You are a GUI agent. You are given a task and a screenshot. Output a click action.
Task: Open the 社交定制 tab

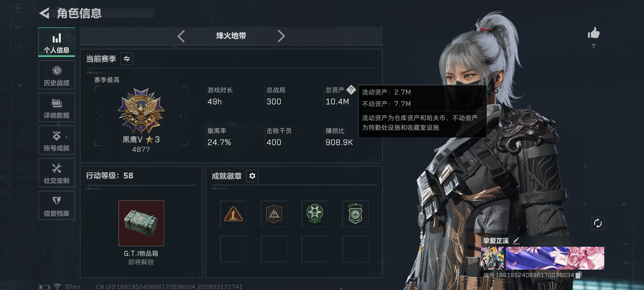click(57, 173)
